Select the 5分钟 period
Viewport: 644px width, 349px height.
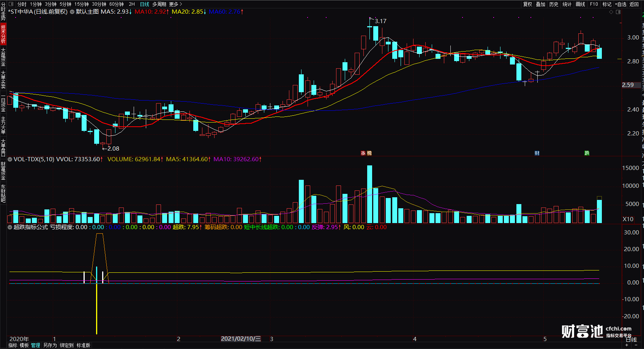click(65, 4)
